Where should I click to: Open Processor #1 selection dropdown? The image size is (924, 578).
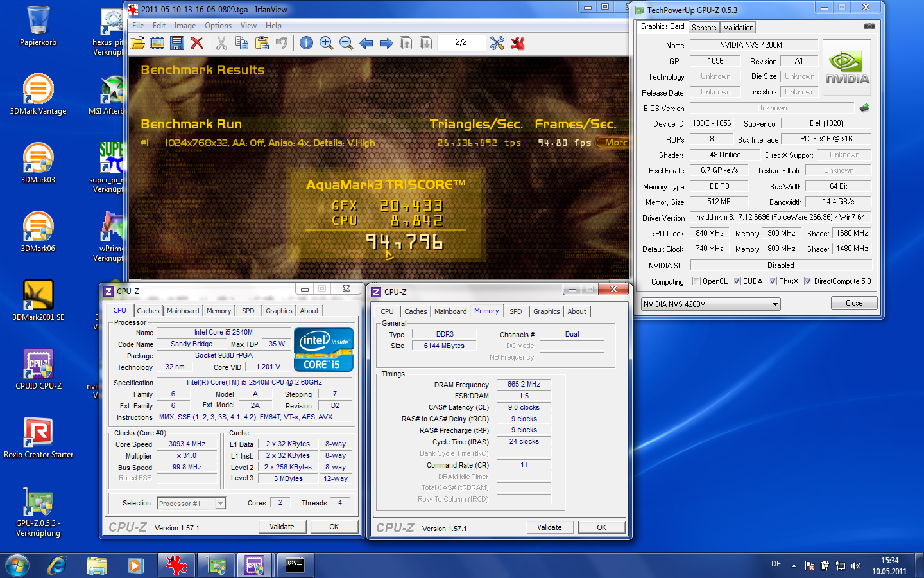tap(191, 504)
